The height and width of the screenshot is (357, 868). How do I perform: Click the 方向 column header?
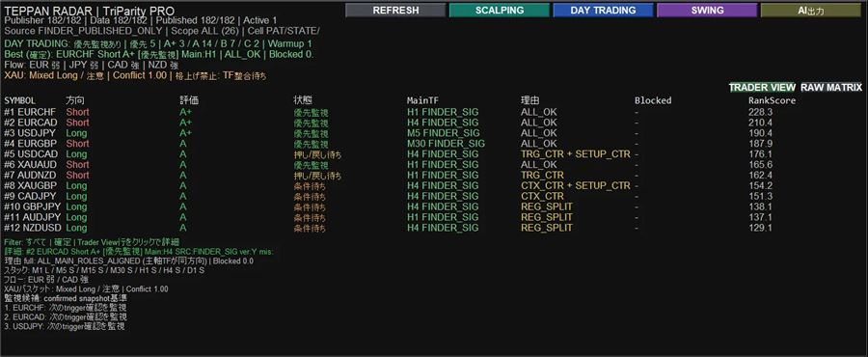pos(74,100)
